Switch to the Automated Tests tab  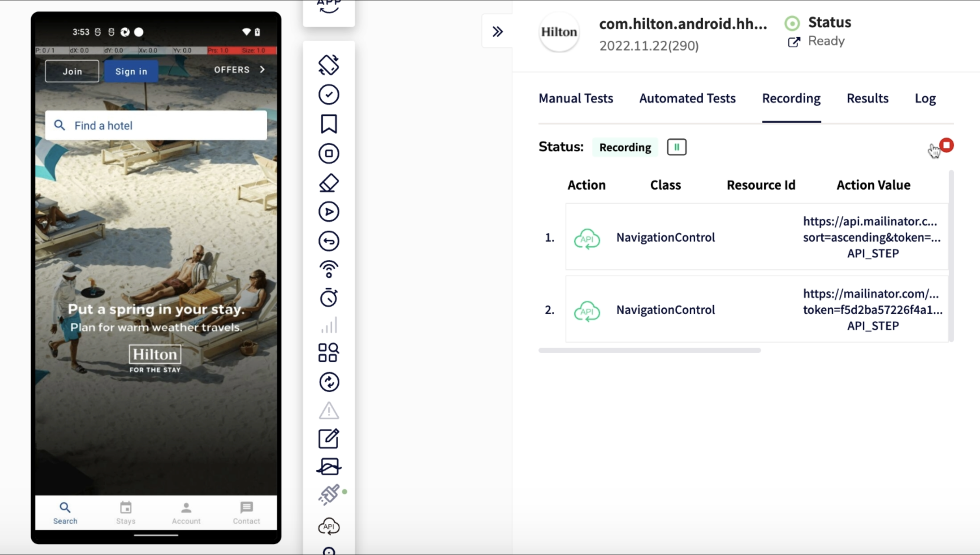click(687, 98)
